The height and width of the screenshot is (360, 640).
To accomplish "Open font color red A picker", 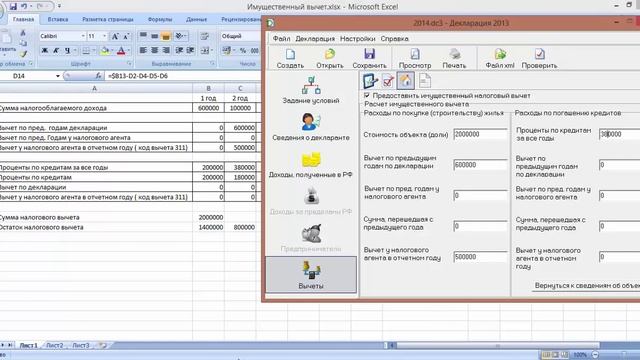I will pos(121,50).
